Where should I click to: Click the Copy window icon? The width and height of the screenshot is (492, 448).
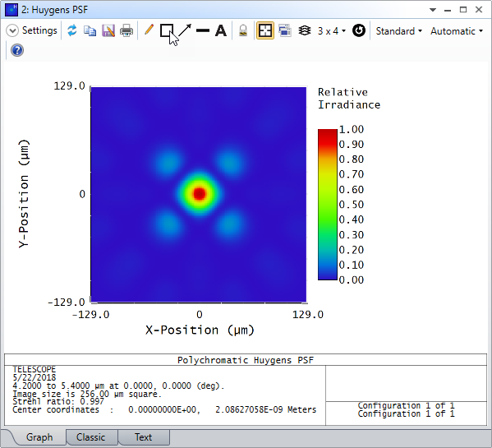90,30
